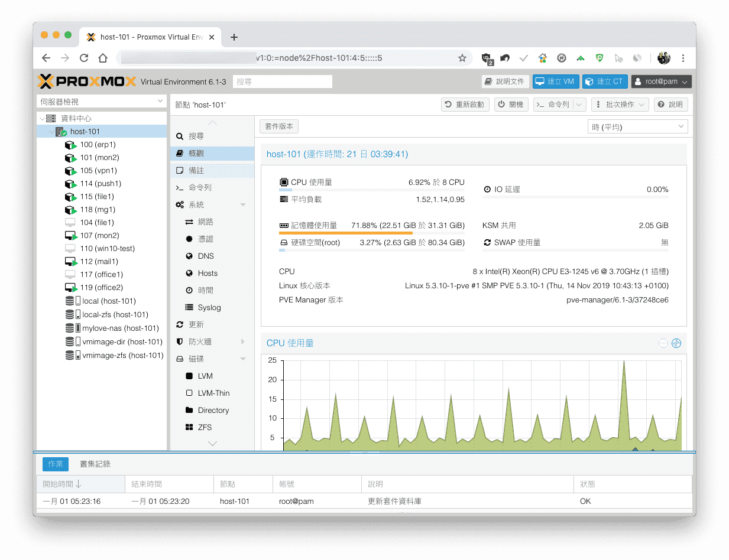The width and height of the screenshot is (729, 560).
Task: Select storage vmimage-zfs (host-101)
Action: pyautogui.click(x=122, y=356)
